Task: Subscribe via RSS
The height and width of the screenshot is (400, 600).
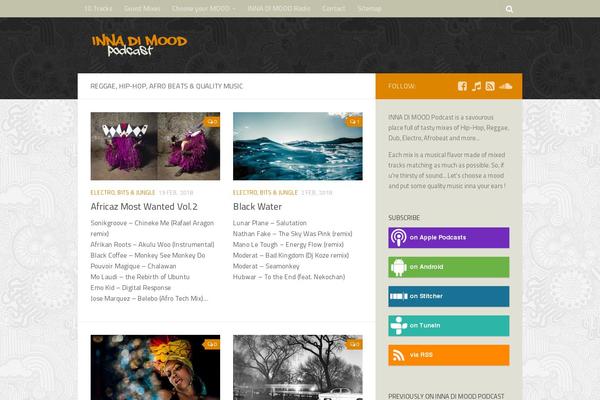Action: pos(448,355)
